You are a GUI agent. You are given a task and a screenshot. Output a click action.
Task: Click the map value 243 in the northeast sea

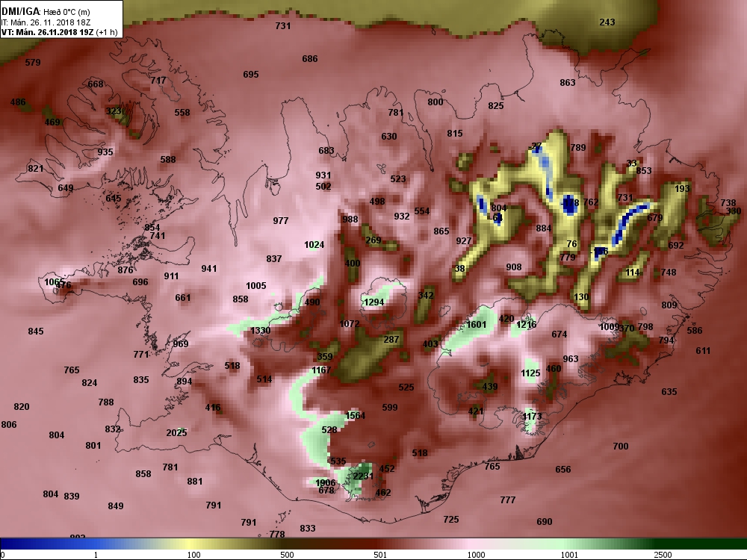click(607, 22)
